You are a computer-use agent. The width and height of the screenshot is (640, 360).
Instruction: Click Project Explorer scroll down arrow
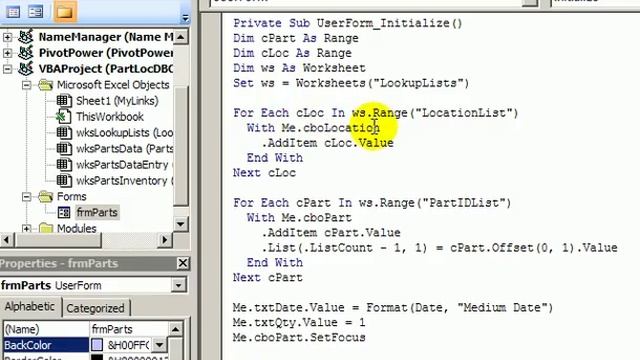[181, 224]
